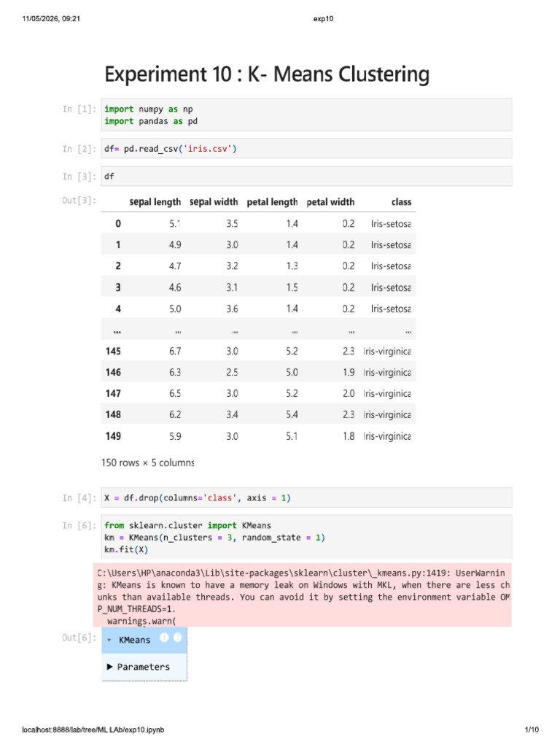Select the row index 145 in the dataframe
The image size is (560, 747).
click(x=113, y=351)
